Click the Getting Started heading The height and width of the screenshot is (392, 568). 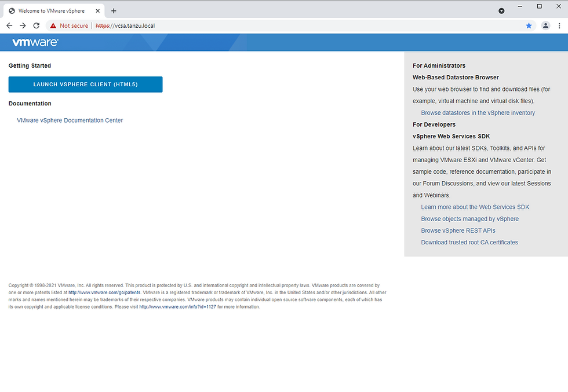tap(30, 65)
